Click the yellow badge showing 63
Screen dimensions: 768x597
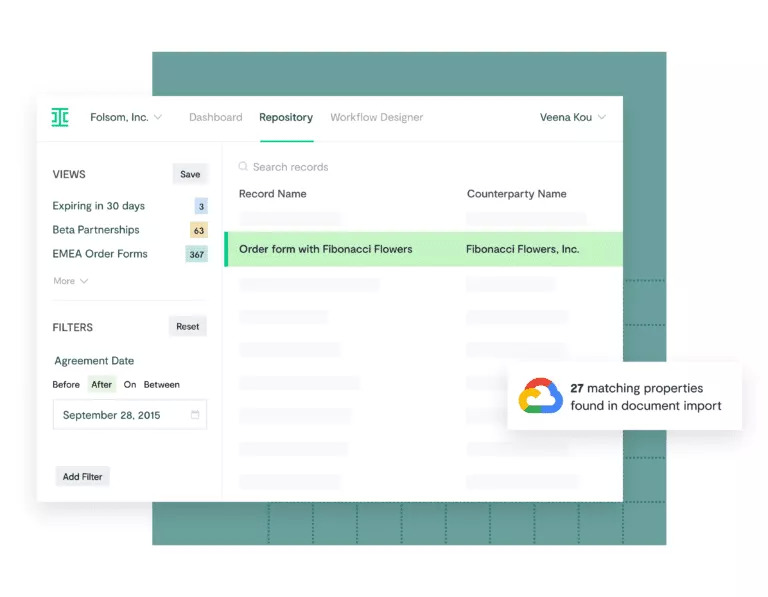[x=199, y=230]
